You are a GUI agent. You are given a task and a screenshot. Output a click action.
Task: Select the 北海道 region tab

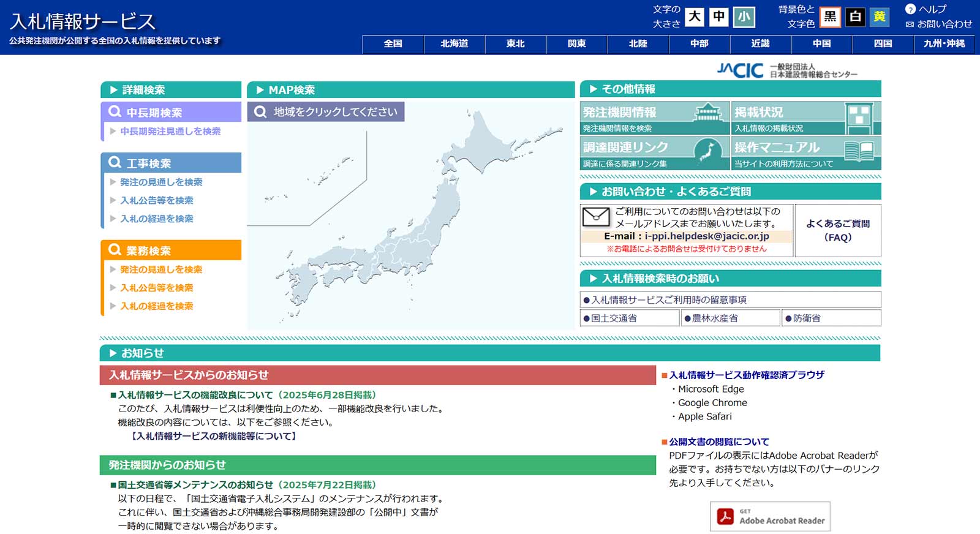point(454,44)
